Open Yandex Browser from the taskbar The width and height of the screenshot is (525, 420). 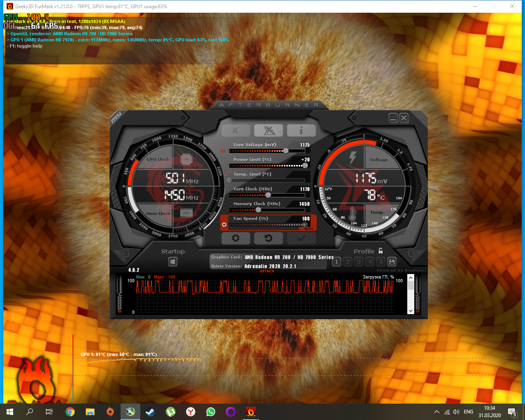tap(191, 412)
